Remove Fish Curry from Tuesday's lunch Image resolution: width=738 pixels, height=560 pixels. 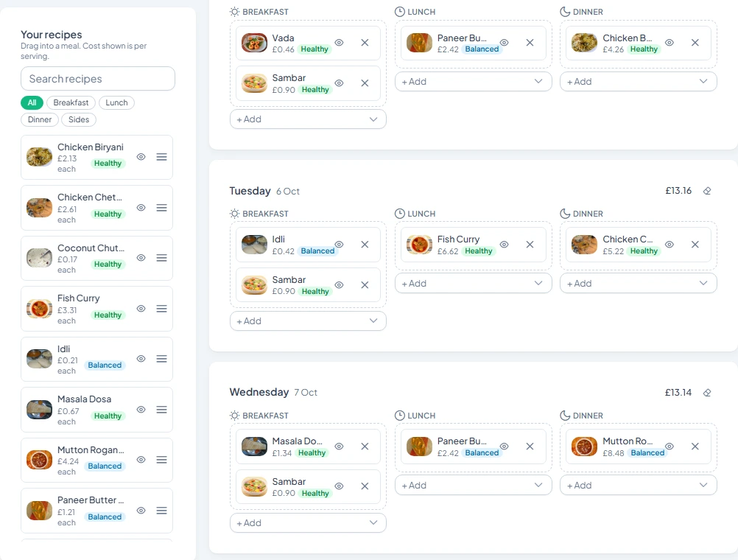pos(530,245)
